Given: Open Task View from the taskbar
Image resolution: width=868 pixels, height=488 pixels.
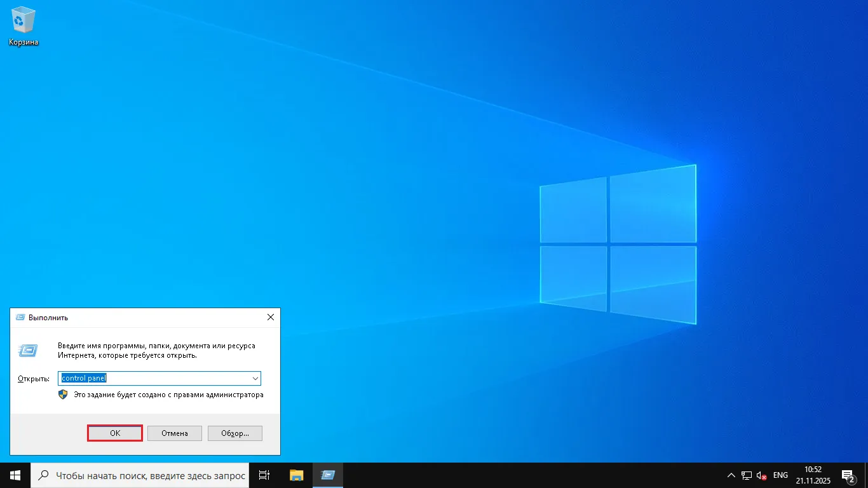Looking at the screenshot, I should coord(264,475).
